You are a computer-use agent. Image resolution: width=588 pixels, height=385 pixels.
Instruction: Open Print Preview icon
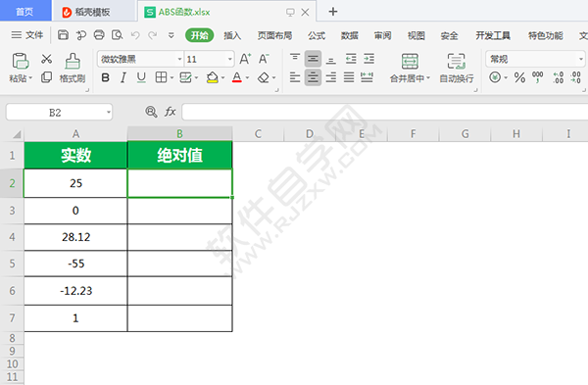click(117, 35)
